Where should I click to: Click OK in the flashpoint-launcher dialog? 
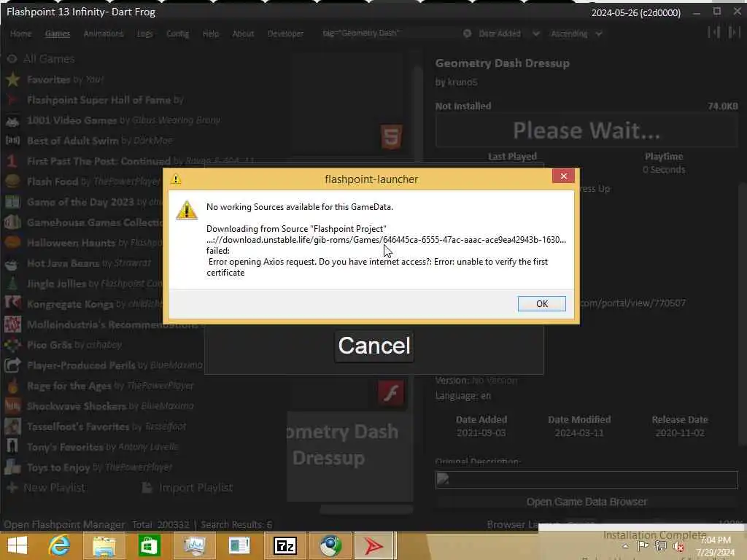coord(542,303)
